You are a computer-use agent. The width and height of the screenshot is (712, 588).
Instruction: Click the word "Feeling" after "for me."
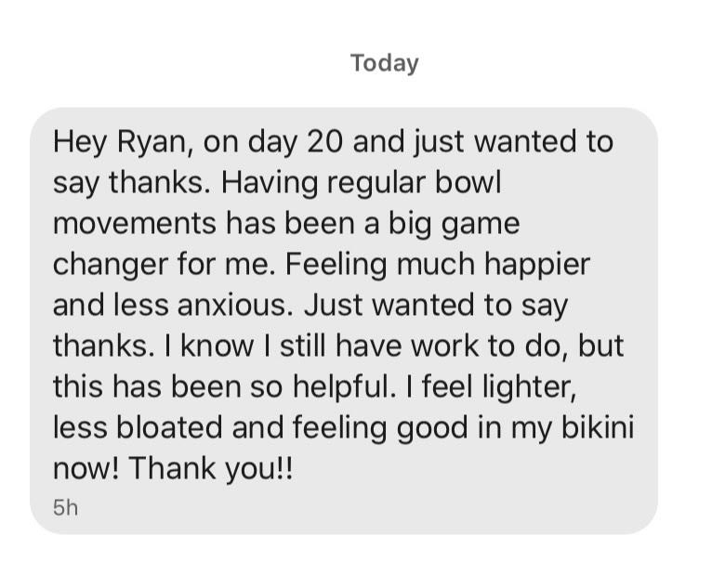click(336, 265)
